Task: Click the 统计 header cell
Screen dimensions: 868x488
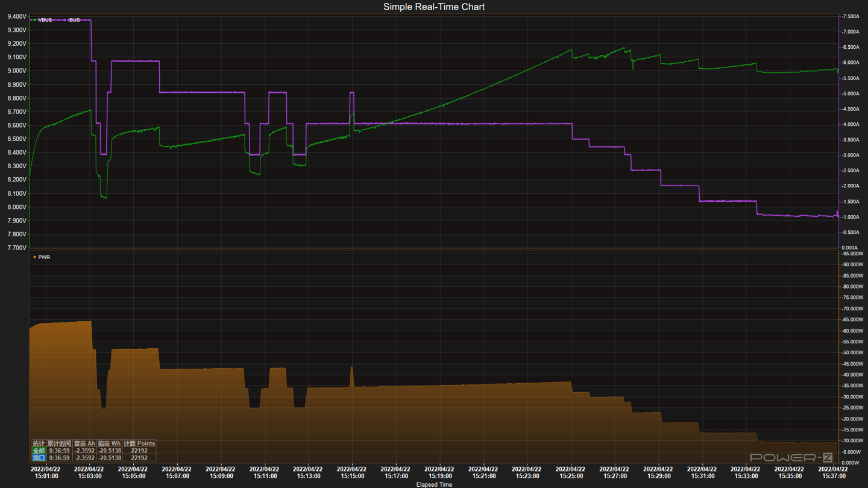Action: click(x=39, y=443)
